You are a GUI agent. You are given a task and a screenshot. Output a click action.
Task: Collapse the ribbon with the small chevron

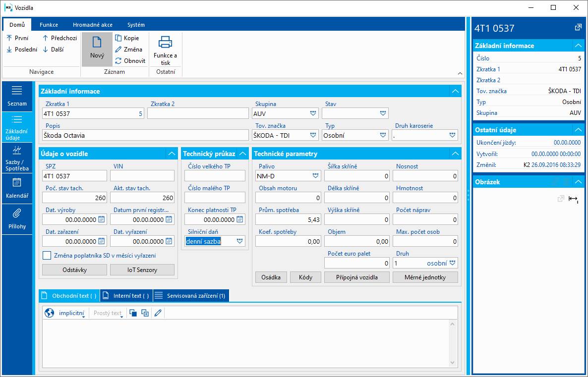(460, 73)
